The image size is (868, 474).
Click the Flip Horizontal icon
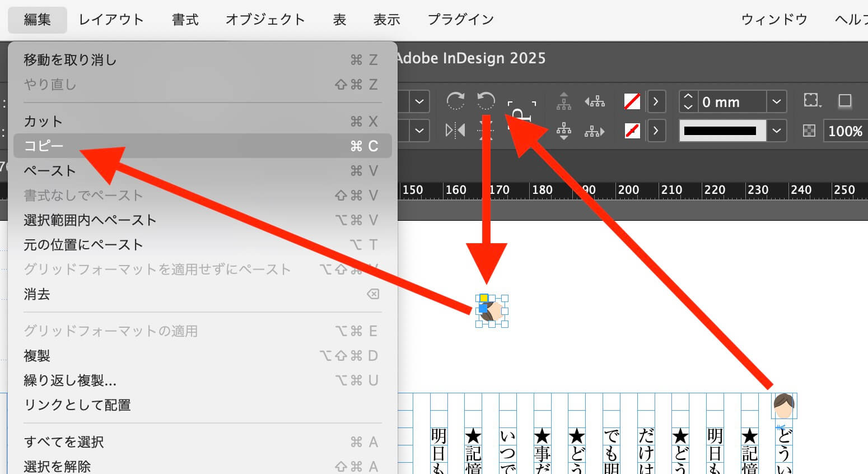[x=455, y=131]
